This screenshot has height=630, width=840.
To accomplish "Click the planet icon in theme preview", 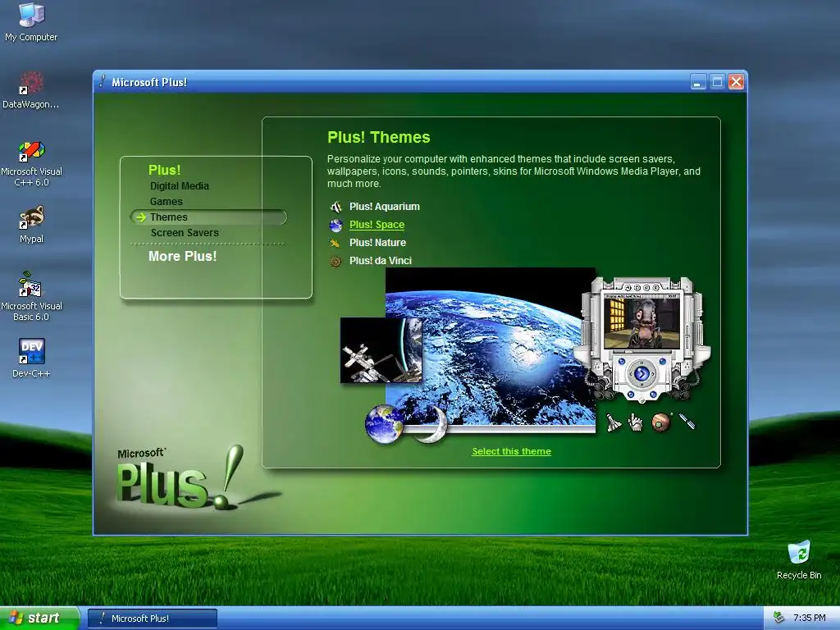I will click(661, 422).
